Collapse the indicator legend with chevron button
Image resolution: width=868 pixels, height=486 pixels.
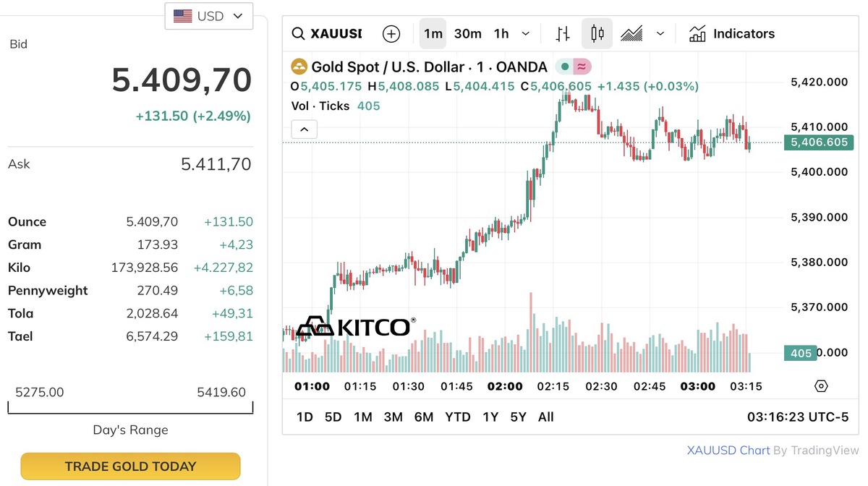(x=304, y=129)
